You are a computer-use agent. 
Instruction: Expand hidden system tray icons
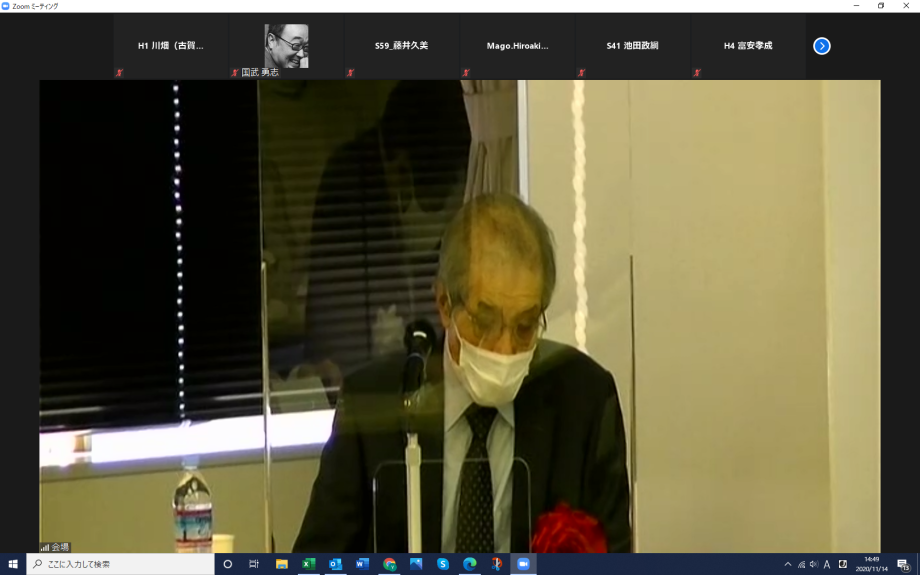pos(787,564)
